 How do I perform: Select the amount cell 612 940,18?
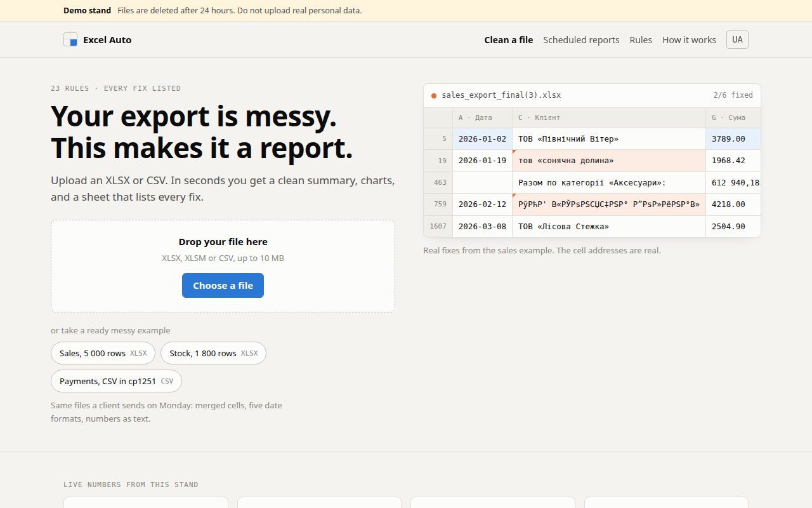coord(733,183)
